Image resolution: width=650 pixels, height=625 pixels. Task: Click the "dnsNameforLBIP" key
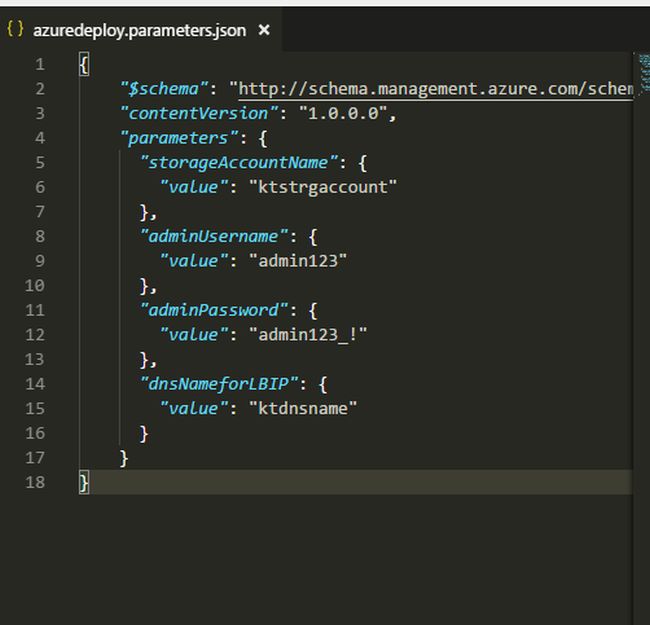pos(219,384)
